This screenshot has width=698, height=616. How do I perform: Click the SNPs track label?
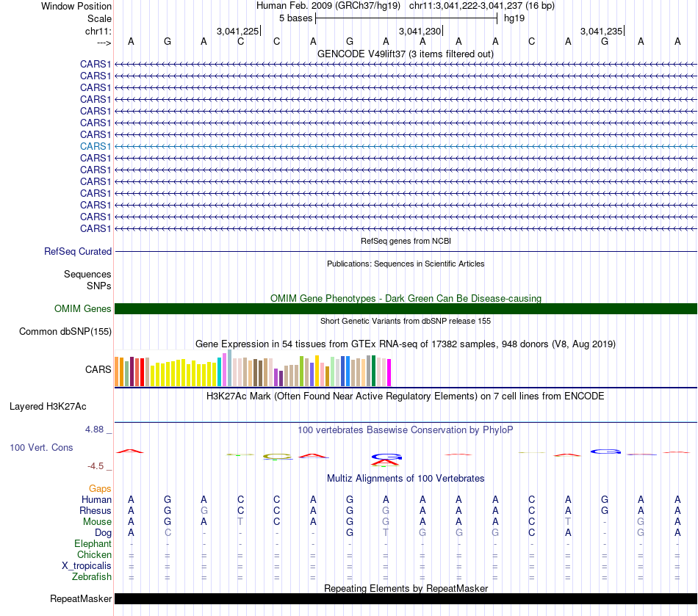[x=99, y=286]
